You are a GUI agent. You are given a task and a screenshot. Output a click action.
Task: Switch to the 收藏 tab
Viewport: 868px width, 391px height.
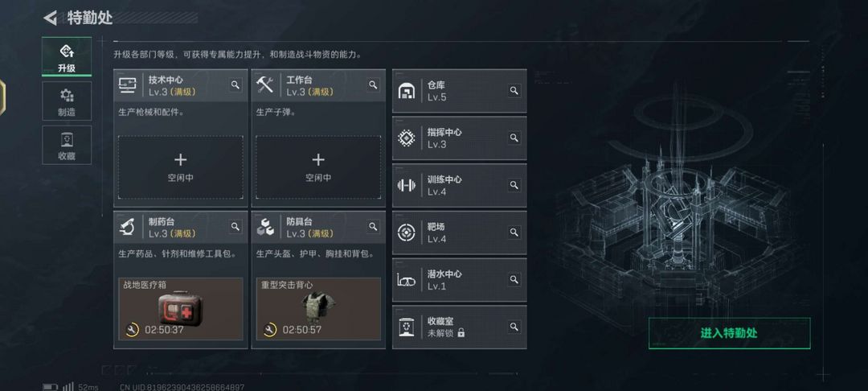coord(67,145)
